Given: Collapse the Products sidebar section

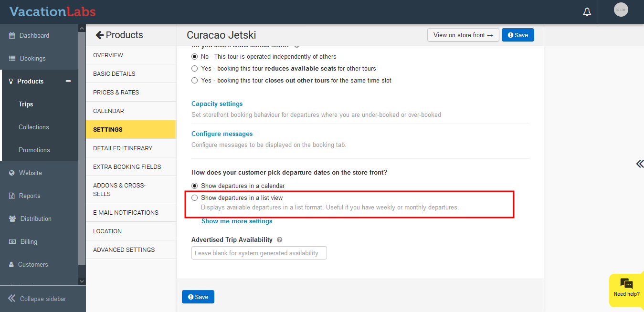Looking at the screenshot, I should point(68,81).
